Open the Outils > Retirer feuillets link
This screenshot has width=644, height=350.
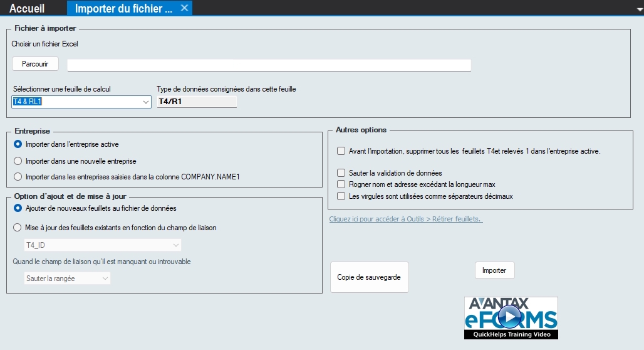tap(405, 219)
